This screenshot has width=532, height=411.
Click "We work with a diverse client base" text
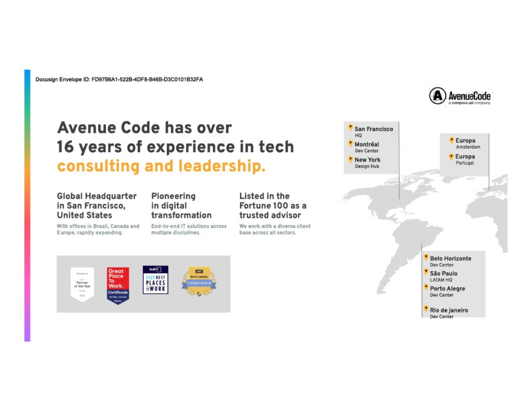click(275, 229)
